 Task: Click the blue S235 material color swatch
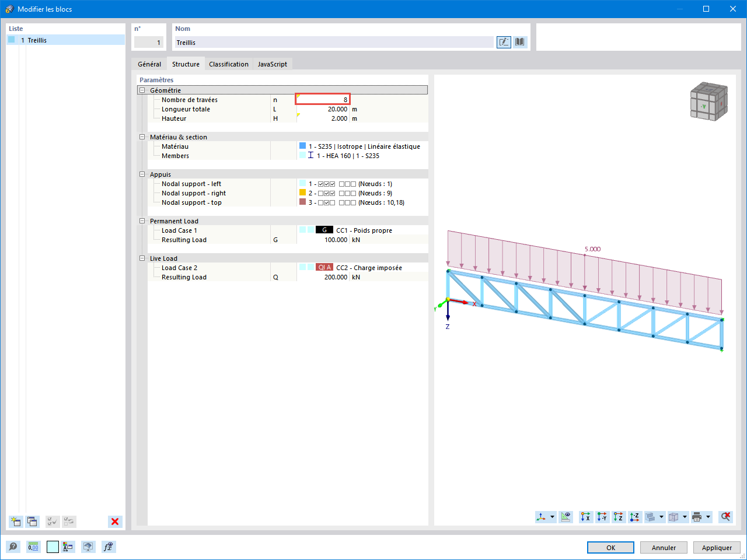[302, 146]
